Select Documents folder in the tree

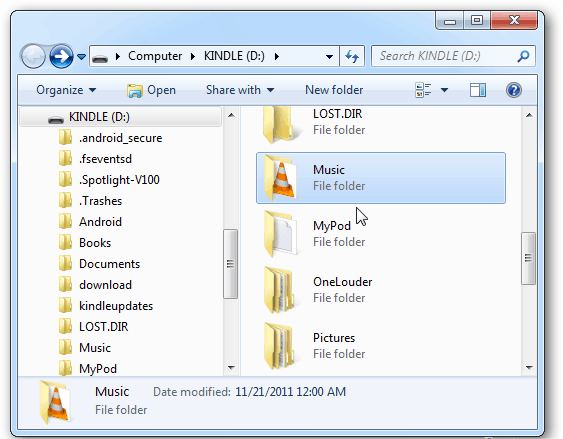[109, 264]
